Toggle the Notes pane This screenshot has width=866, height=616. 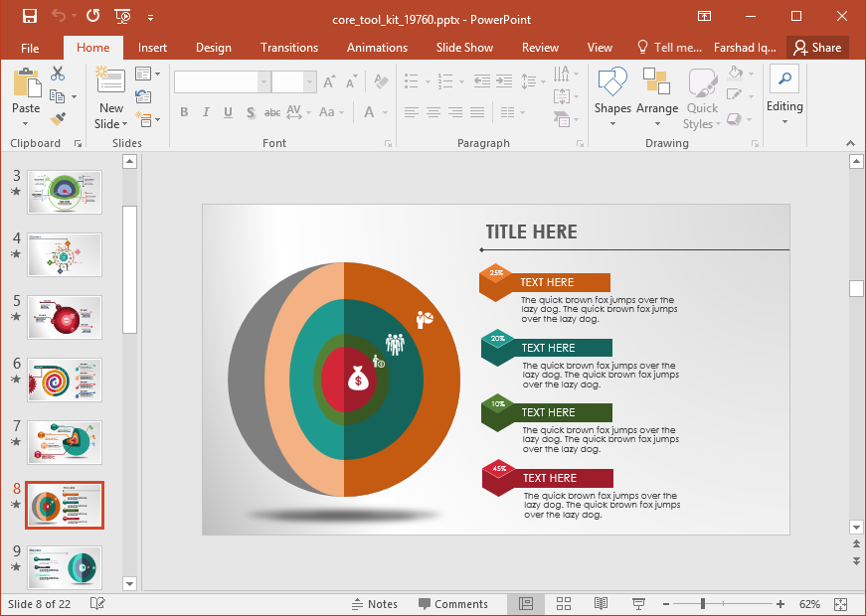coord(374,603)
